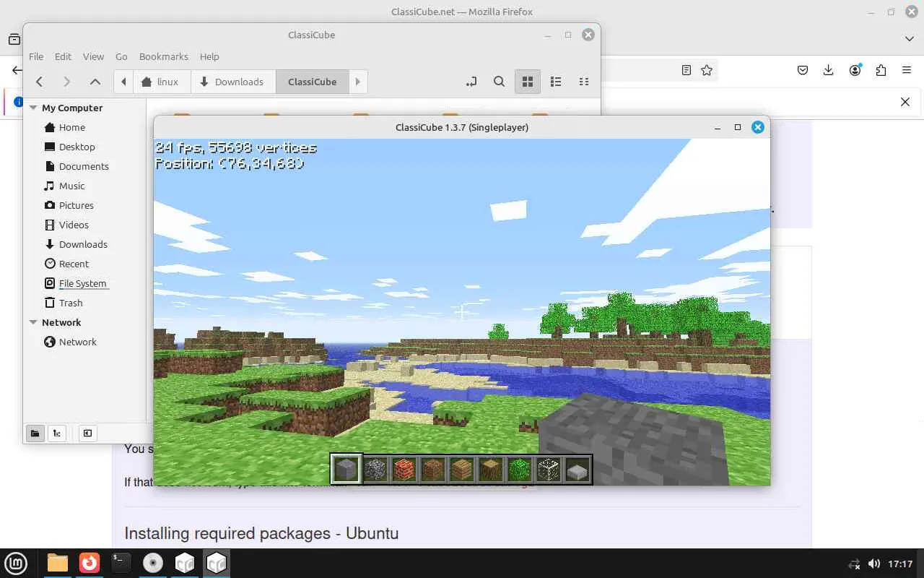The width and height of the screenshot is (924, 578).
Task: Switch file manager to icon view
Action: (528, 82)
